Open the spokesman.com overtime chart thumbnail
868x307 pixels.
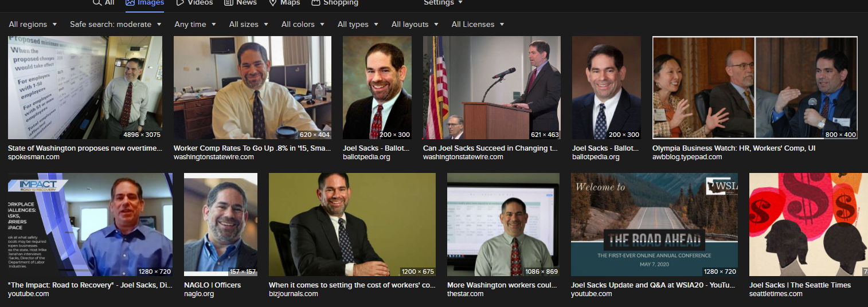pyautogui.click(x=85, y=88)
